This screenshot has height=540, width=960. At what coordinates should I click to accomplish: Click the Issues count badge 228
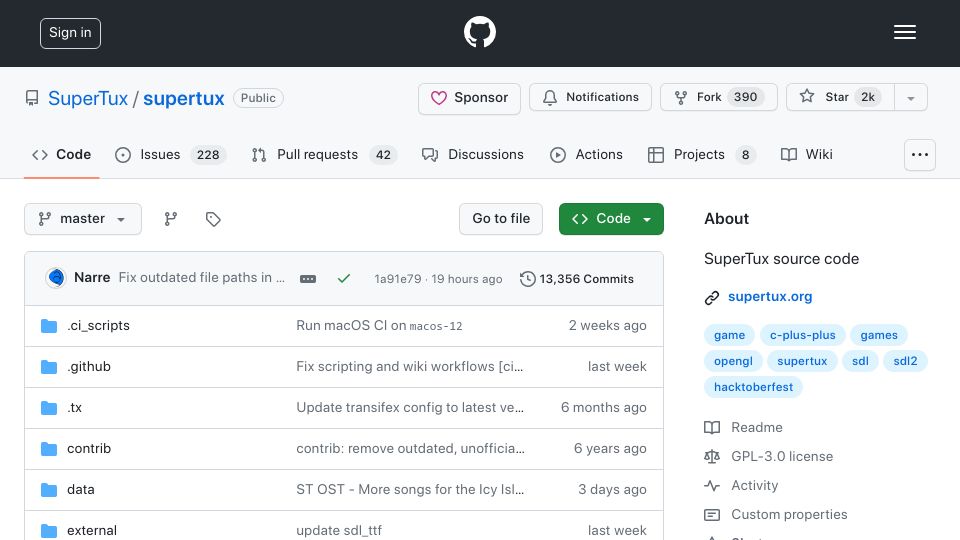coord(208,155)
